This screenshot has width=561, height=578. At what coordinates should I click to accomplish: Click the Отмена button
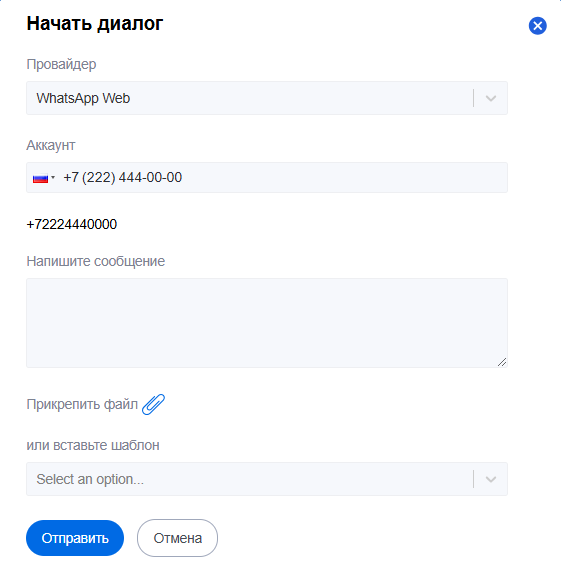[x=177, y=538]
